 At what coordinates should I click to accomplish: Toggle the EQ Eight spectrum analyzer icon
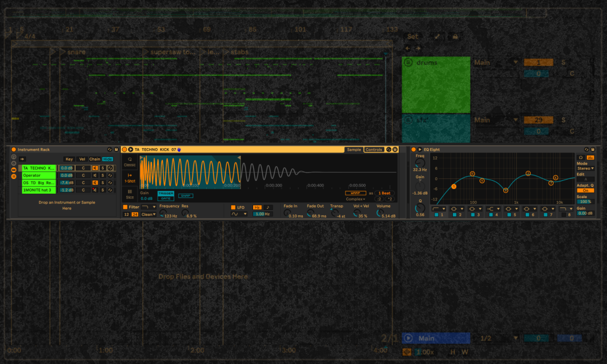(590, 157)
